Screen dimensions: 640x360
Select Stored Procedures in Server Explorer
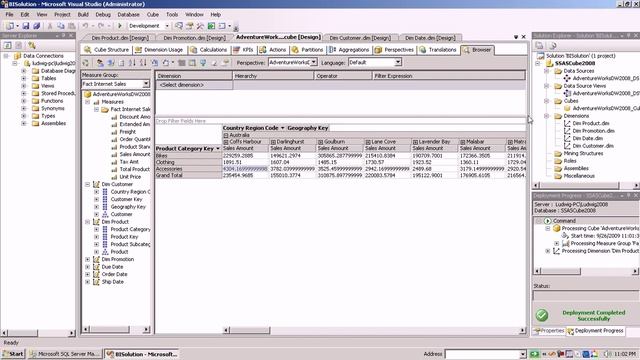pyautogui.click(x=58, y=93)
